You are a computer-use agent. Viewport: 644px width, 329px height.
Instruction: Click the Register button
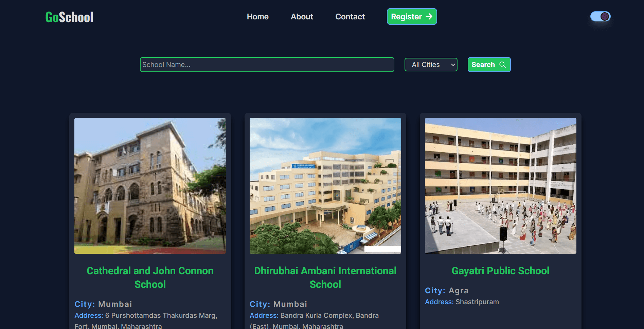point(412,17)
